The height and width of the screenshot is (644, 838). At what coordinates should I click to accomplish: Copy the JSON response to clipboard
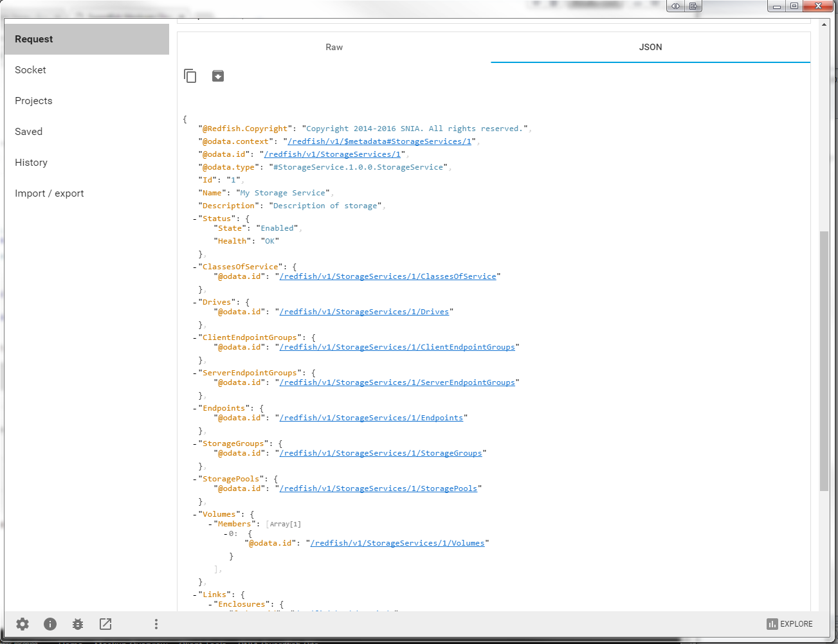[190, 76]
